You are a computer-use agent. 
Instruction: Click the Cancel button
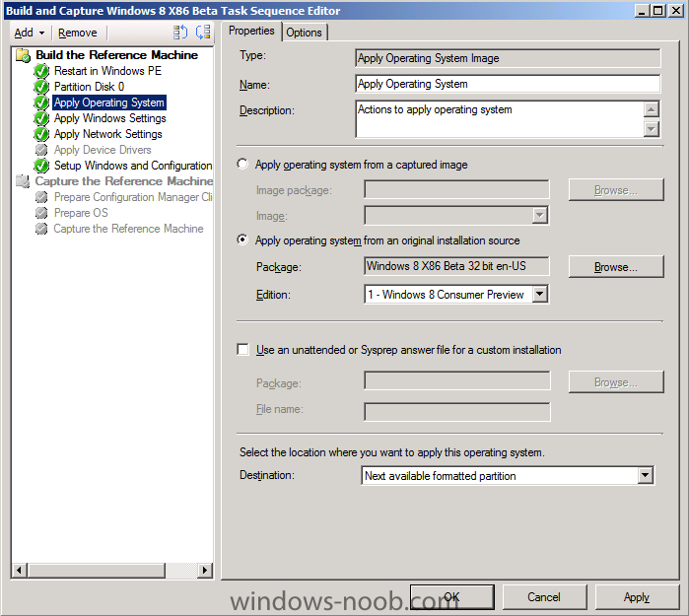coord(544,596)
